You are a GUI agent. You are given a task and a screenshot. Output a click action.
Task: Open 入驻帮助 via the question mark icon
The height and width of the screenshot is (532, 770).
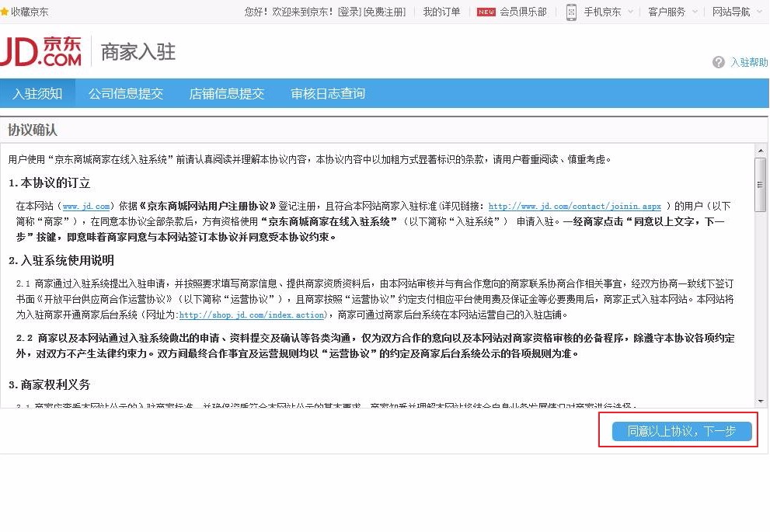pos(717,62)
